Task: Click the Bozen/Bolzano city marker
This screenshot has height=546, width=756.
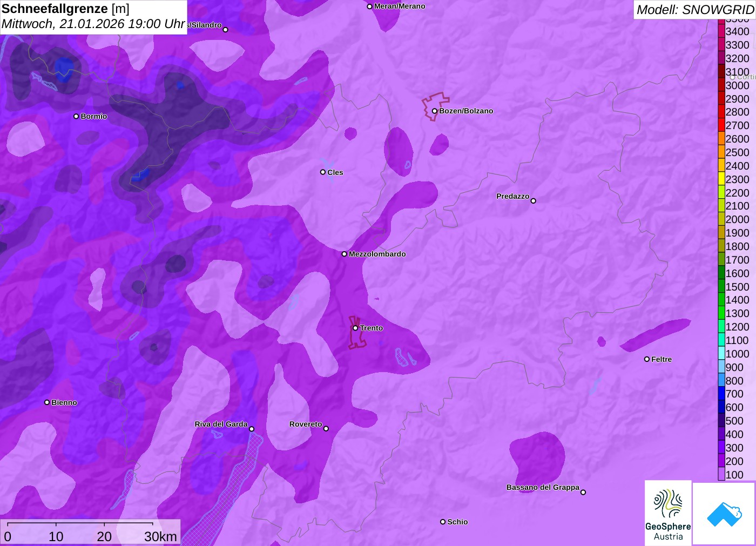Action: click(x=434, y=111)
